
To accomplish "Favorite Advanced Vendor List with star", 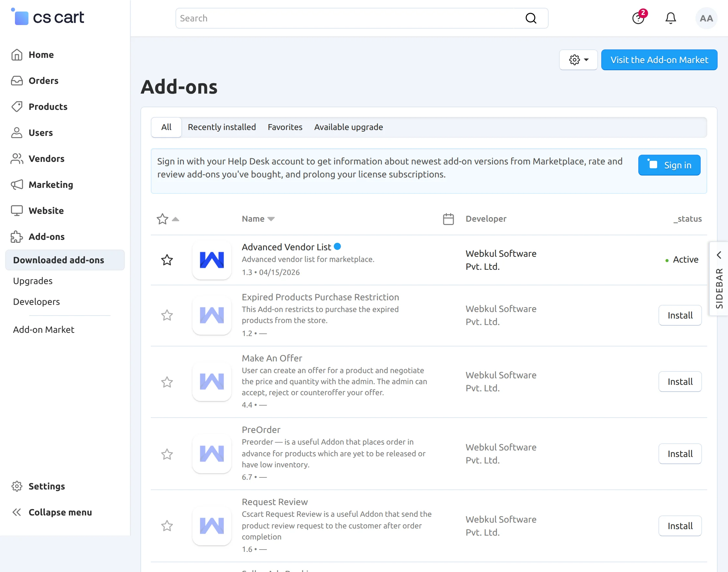I will click(x=167, y=260).
